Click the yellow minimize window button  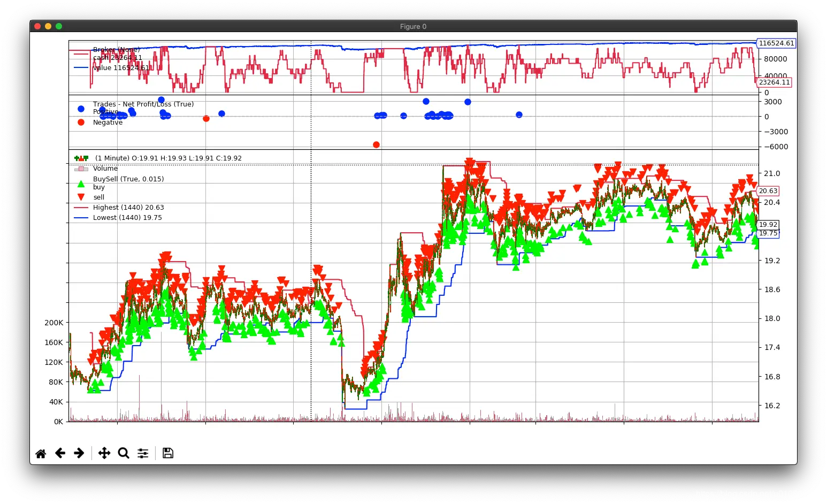[x=48, y=26]
